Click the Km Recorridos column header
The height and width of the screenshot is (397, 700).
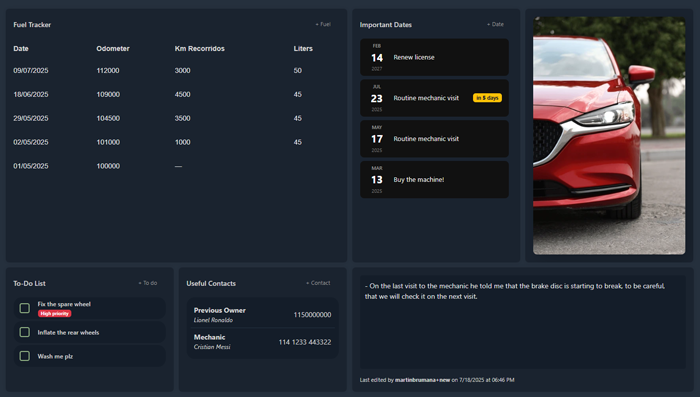click(200, 49)
